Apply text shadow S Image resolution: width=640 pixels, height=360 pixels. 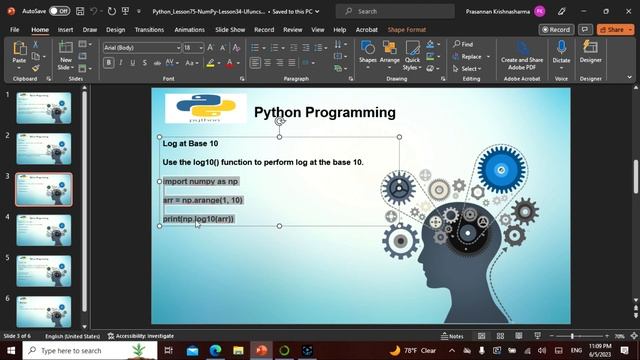click(x=145, y=63)
